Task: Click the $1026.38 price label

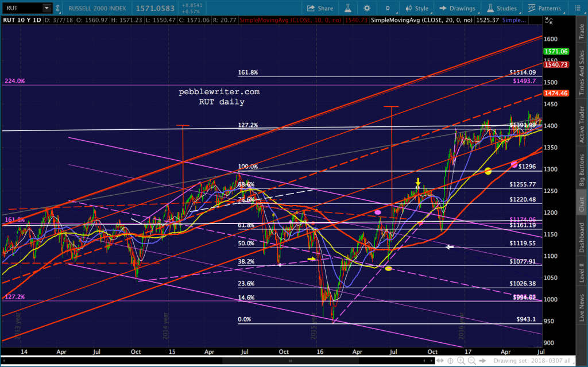Action: (x=523, y=283)
